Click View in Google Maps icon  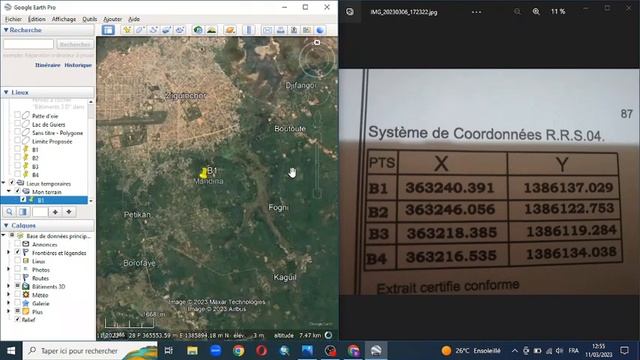[307, 30]
